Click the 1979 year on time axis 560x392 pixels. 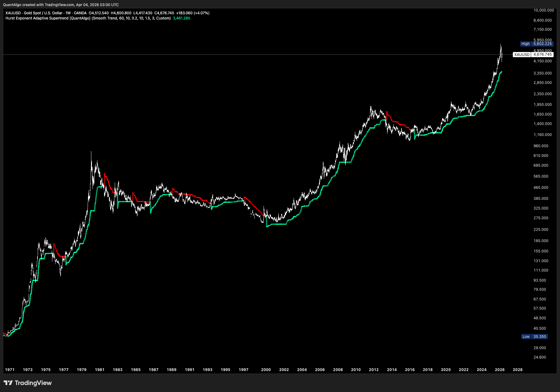click(82, 370)
